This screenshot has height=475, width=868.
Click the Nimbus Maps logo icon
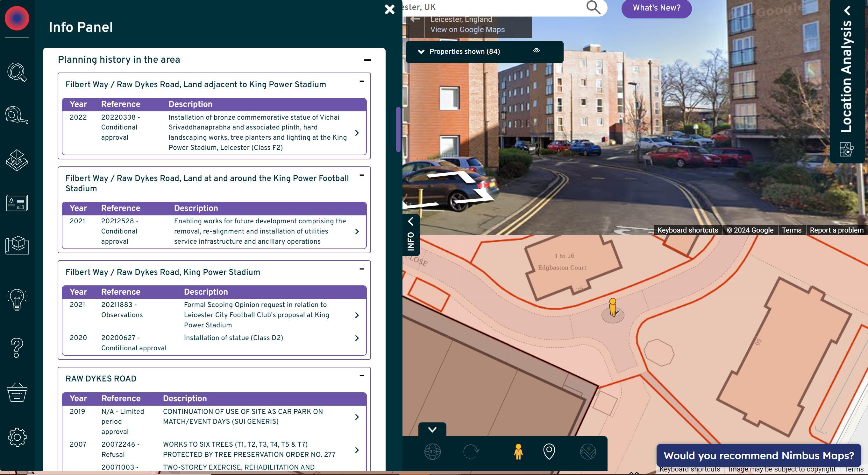[17, 18]
